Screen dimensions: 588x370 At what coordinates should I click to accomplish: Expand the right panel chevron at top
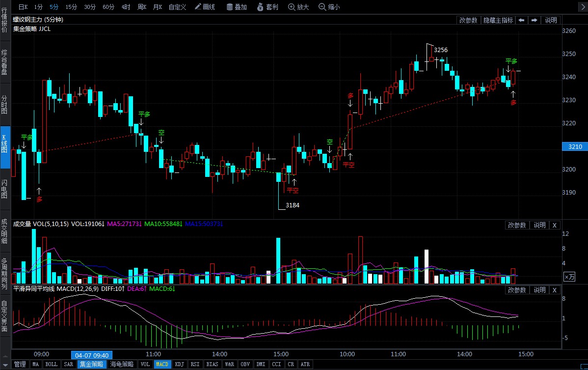[x=583, y=7]
